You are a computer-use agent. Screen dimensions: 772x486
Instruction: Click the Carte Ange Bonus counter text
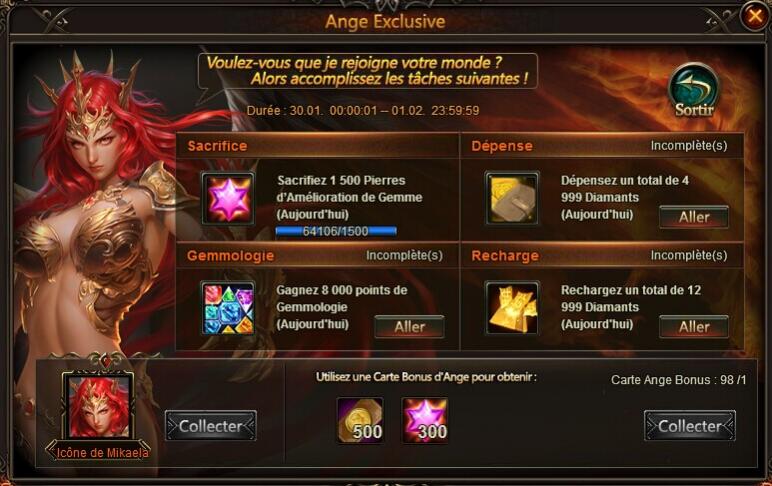tap(678, 380)
